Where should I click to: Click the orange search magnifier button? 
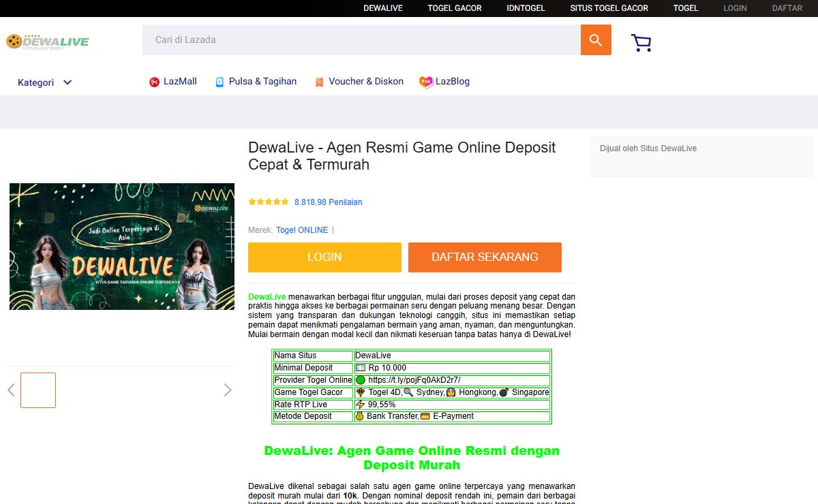pos(596,40)
